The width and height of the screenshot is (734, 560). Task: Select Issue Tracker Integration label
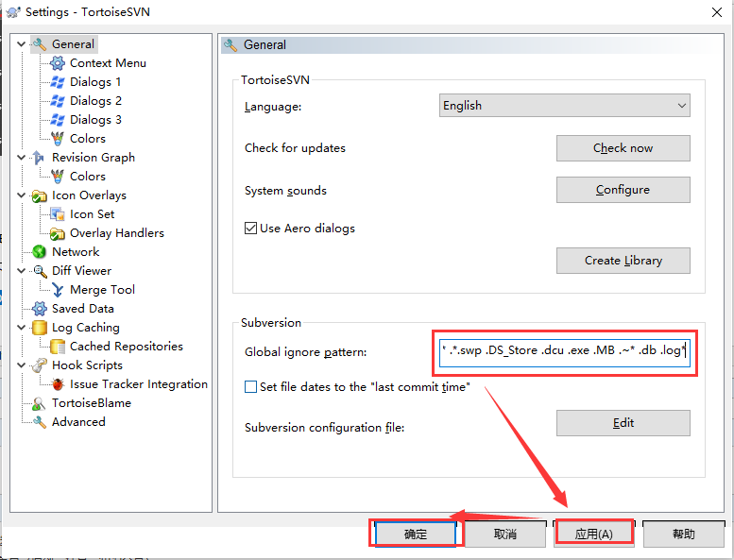point(139,384)
